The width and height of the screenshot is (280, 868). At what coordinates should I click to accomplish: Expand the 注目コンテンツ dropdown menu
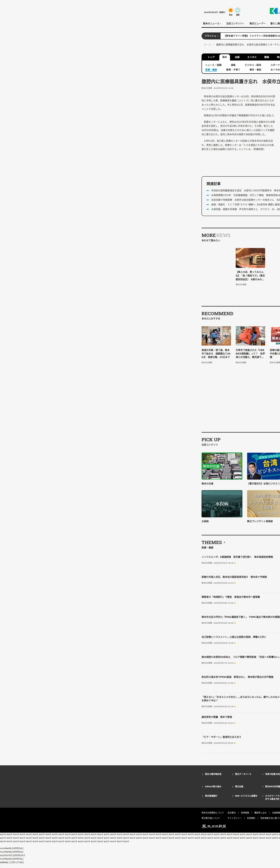[x=235, y=24]
